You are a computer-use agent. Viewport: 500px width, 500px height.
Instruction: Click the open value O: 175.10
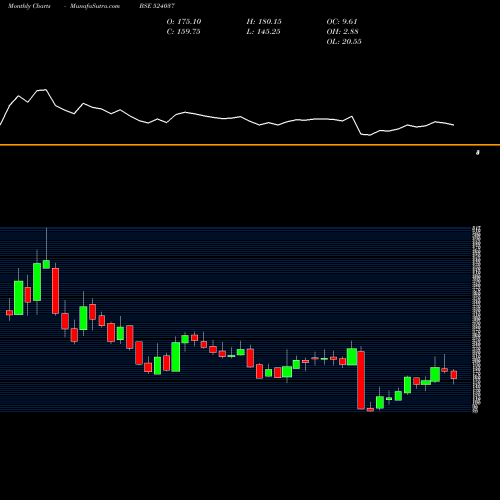click(184, 22)
